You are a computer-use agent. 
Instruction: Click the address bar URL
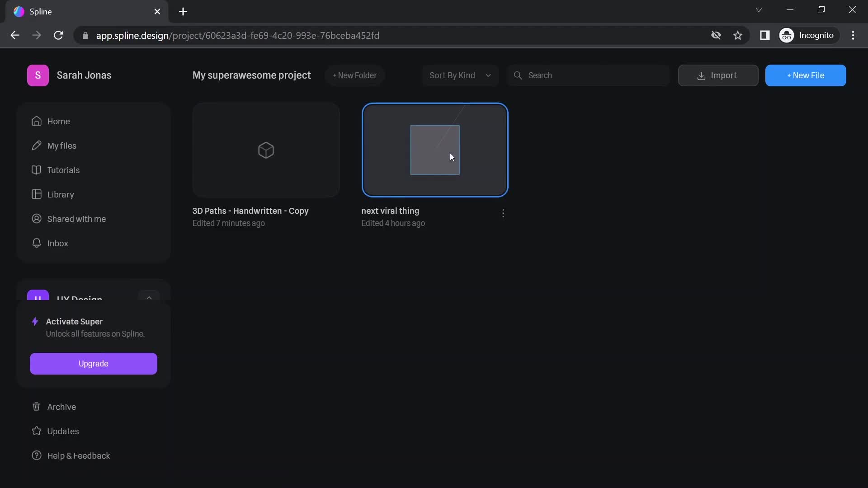pos(238,35)
